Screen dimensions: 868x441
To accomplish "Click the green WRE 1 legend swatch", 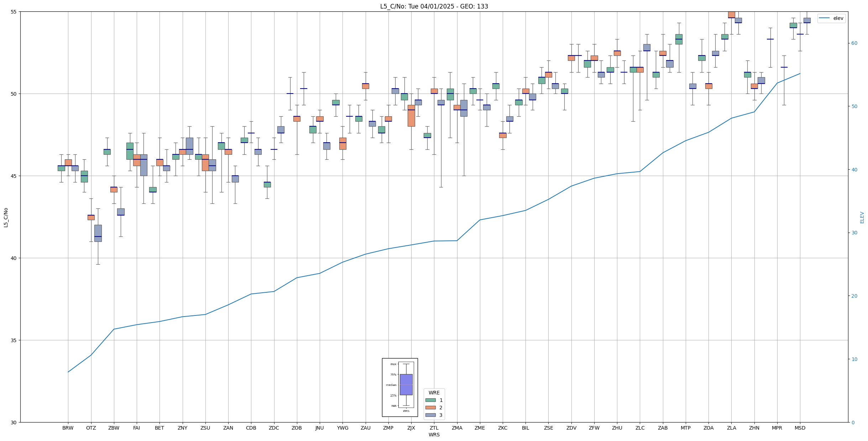I will [x=430, y=400].
